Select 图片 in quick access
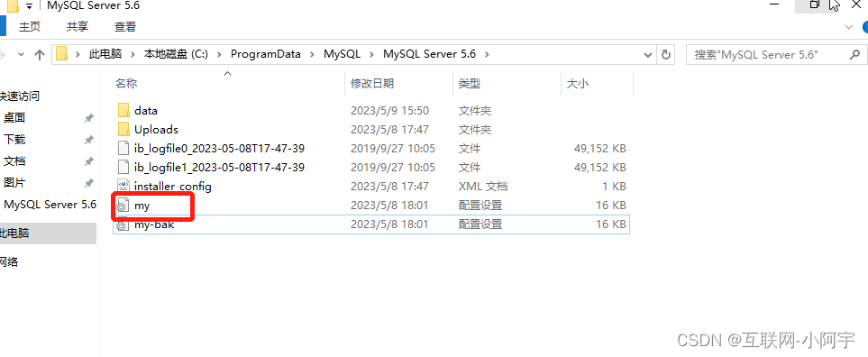The image size is (868, 357). pos(14,183)
